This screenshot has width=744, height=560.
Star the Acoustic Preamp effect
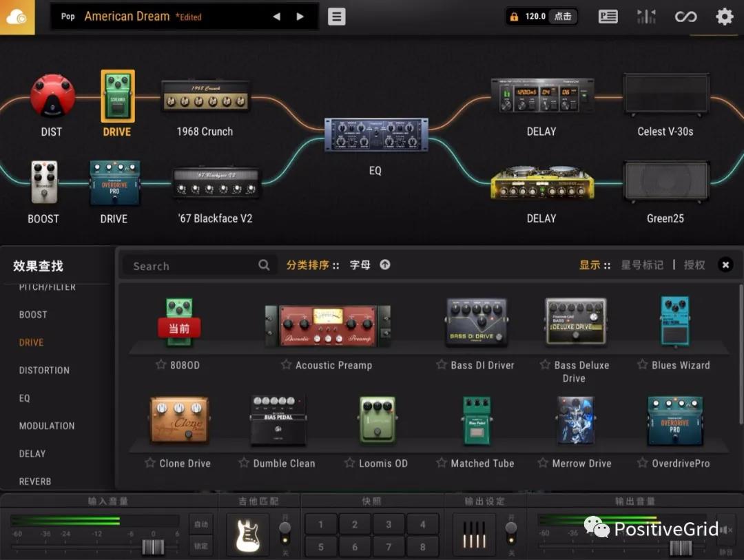click(x=286, y=364)
